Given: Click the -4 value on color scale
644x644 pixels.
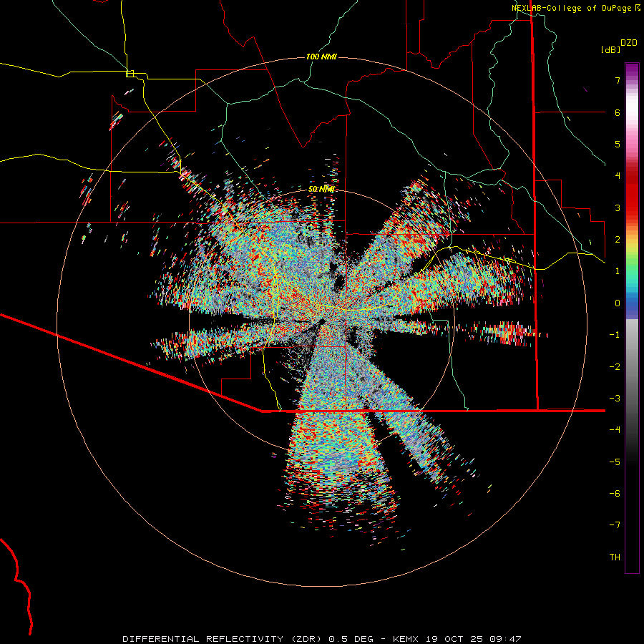Looking at the screenshot, I should 615,430.
